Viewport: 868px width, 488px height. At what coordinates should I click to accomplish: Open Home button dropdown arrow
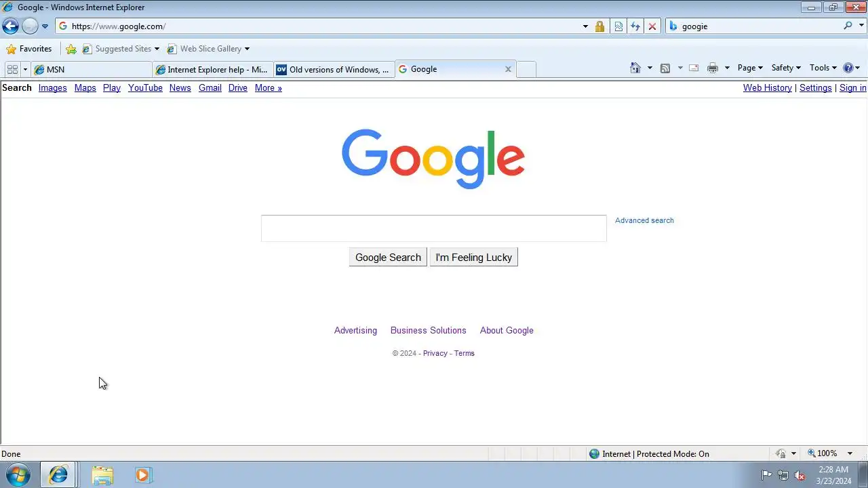coord(650,68)
